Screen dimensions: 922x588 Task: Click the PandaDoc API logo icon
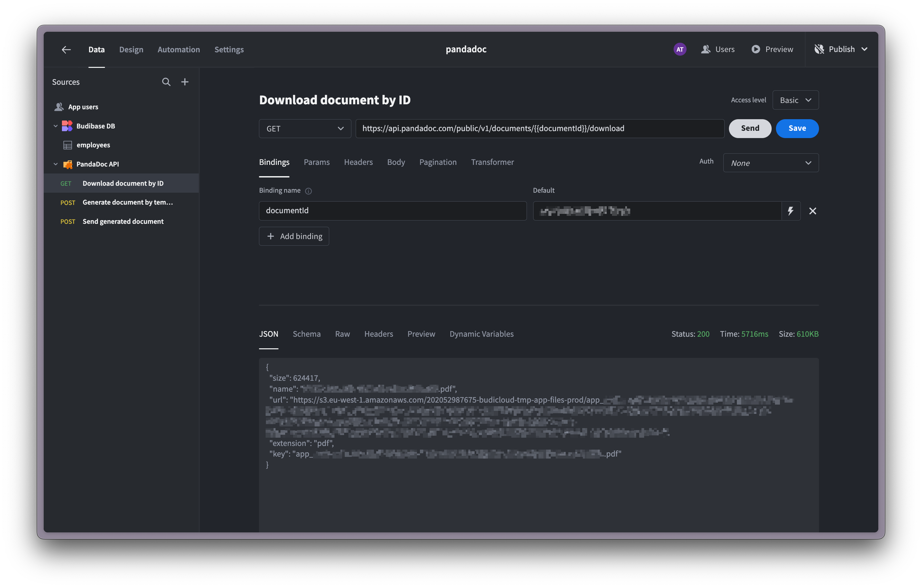click(67, 164)
